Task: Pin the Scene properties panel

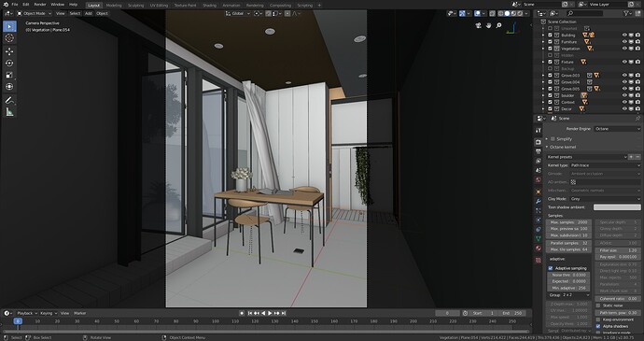Action: pos(637,118)
